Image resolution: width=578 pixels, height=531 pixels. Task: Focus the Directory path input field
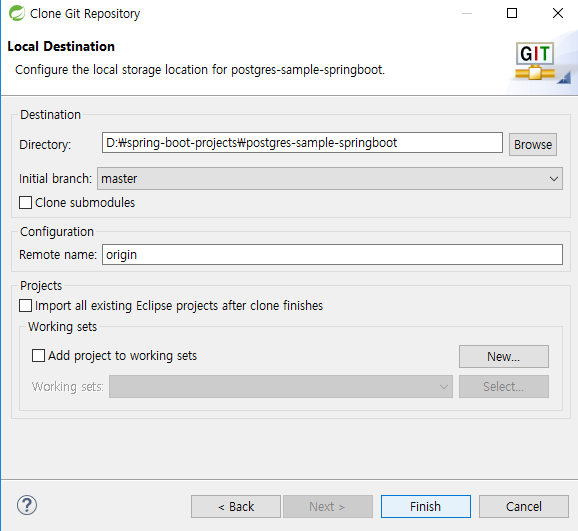[x=302, y=143]
